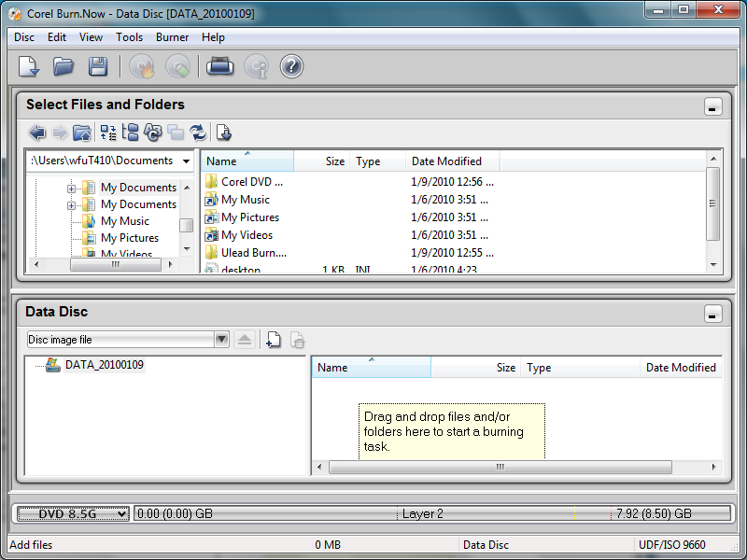The height and width of the screenshot is (560, 747).
Task: Show disc information icon
Action: point(256,66)
